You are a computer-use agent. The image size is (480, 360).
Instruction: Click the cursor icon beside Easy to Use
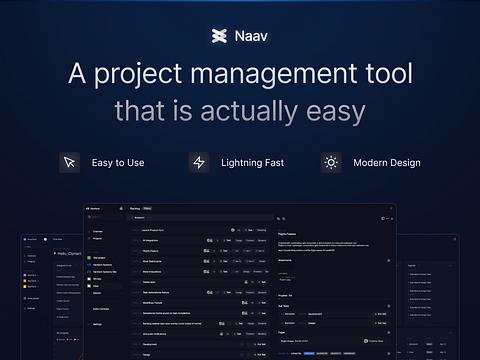(x=70, y=162)
